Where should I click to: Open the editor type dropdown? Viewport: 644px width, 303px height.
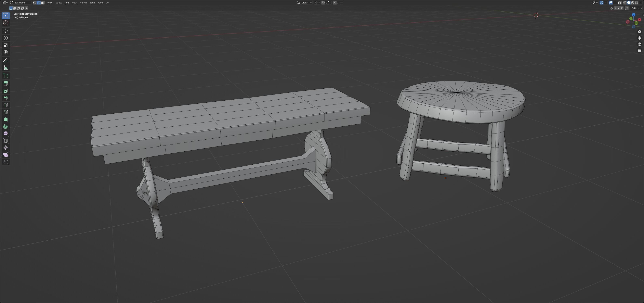(x=5, y=3)
